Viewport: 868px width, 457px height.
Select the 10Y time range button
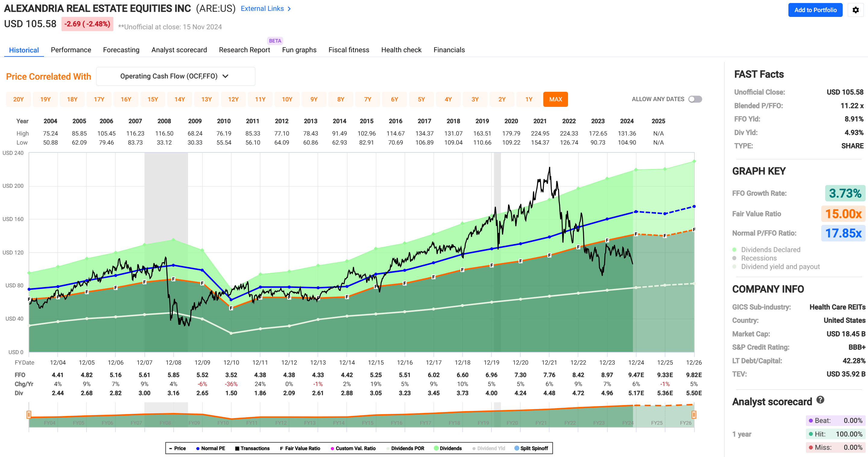coord(287,99)
